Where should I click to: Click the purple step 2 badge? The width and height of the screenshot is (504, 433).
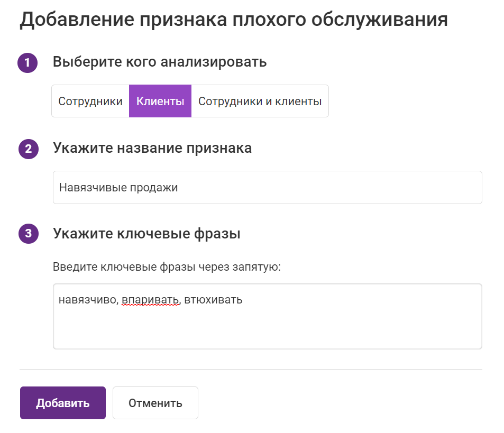(x=28, y=149)
